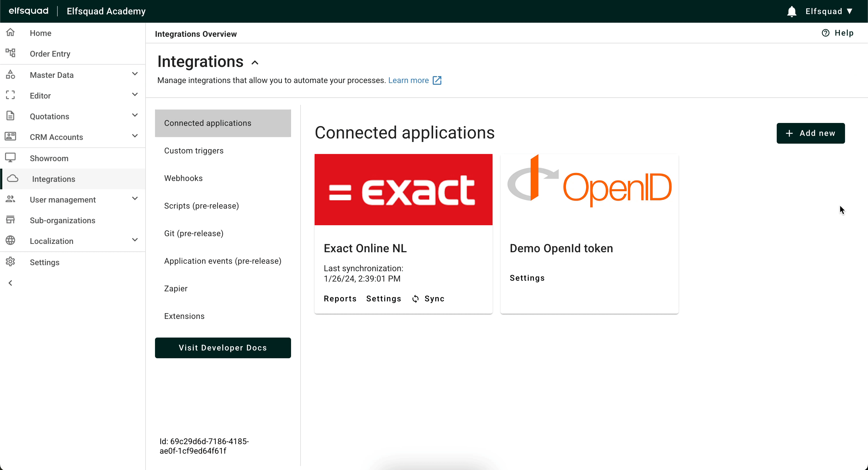
Task: Click the sync arrows icon on Exact card
Action: pyautogui.click(x=415, y=299)
